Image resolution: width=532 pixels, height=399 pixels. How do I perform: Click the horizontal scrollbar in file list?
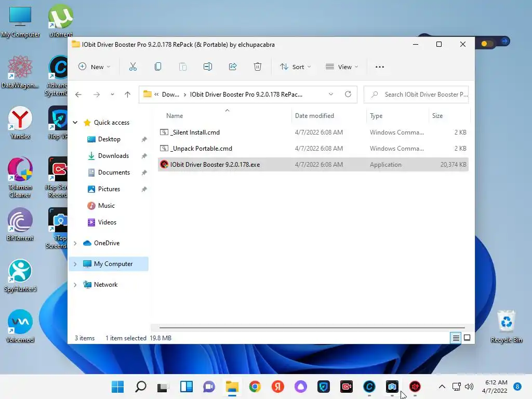pos(312,328)
